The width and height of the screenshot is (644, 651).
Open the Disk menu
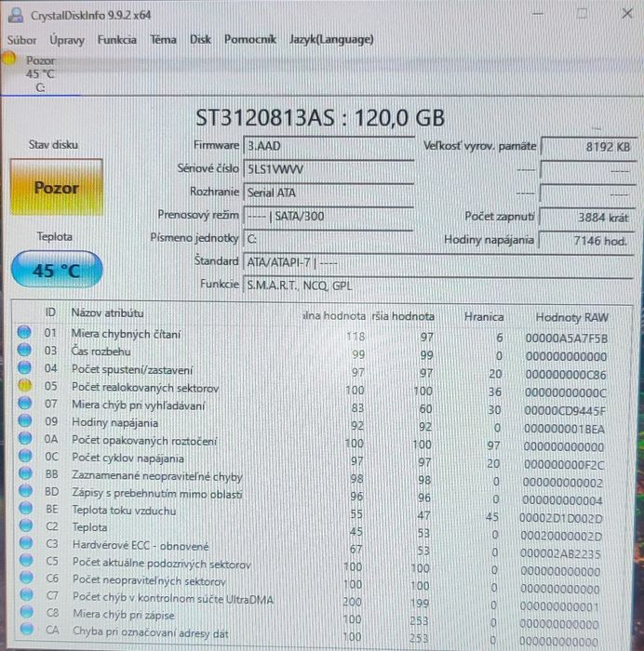point(200,39)
